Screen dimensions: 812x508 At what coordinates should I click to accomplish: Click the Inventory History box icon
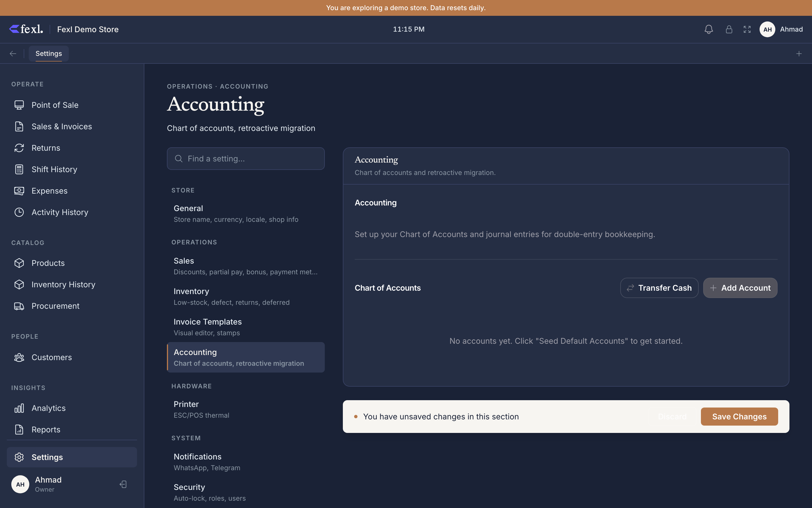click(x=19, y=284)
